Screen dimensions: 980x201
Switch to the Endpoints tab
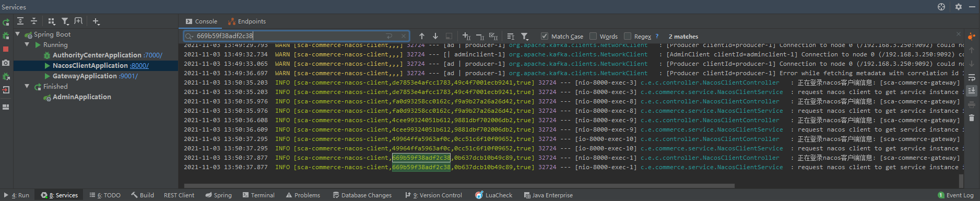pyautogui.click(x=247, y=21)
